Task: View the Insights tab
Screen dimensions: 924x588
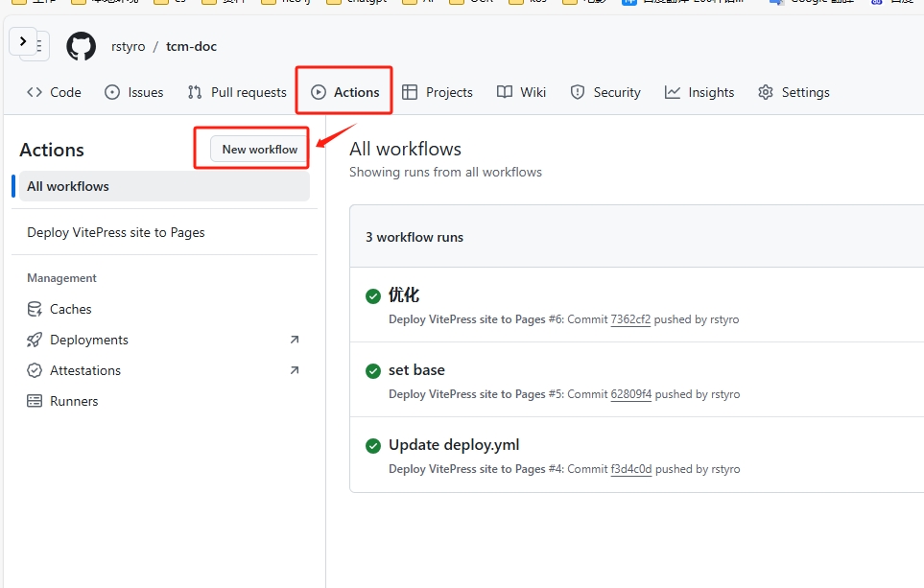Action: 699,92
